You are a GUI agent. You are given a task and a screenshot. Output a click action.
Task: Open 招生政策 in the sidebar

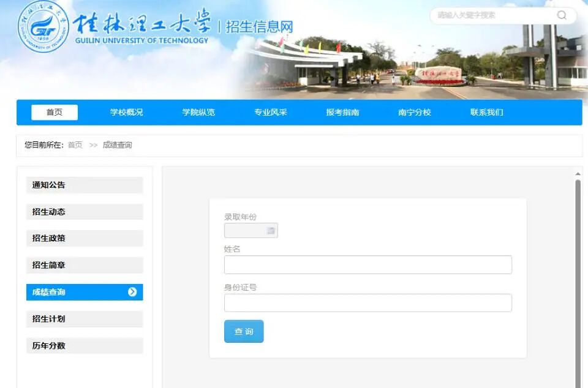(85, 238)
